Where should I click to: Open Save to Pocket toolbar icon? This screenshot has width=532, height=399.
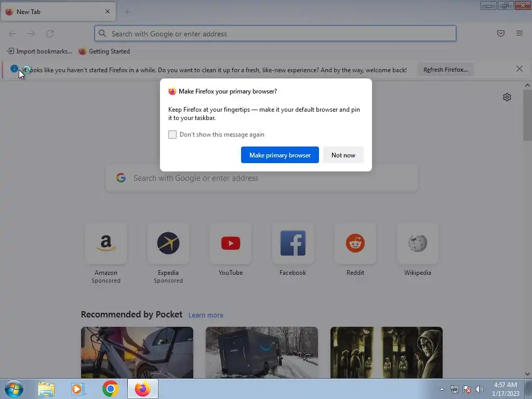(501, 33)
